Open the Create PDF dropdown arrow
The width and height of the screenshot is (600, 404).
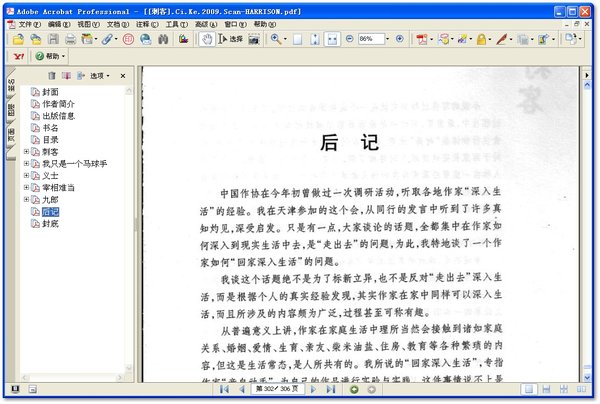431,39
